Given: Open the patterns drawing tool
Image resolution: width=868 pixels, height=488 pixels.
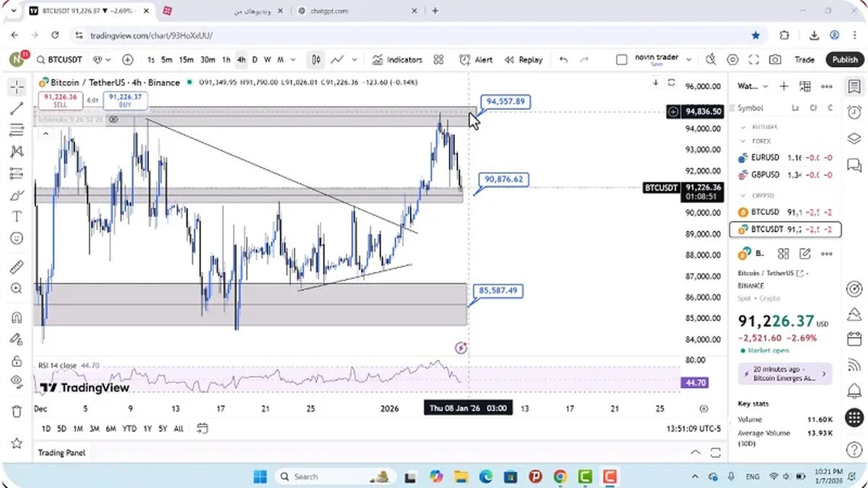Looking at the screenshot, I should (x=17, y=152).
